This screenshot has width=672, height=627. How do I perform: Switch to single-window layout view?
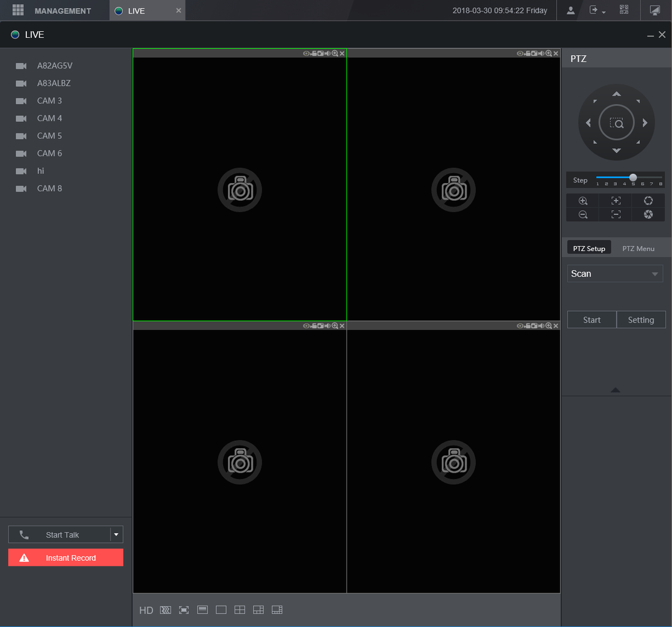(221, 610)
